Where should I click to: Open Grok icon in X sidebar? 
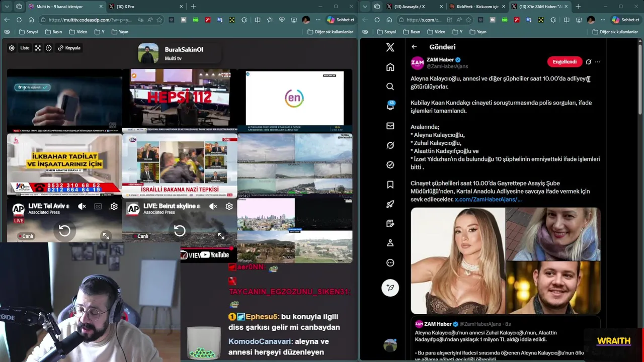coord(390,145)
